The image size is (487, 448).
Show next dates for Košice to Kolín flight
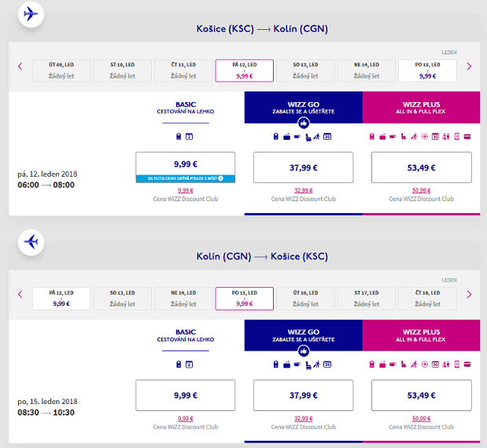[469, 66]
